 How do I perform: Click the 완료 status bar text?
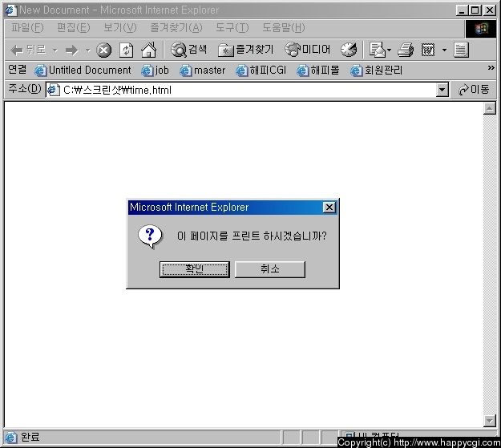30,437
